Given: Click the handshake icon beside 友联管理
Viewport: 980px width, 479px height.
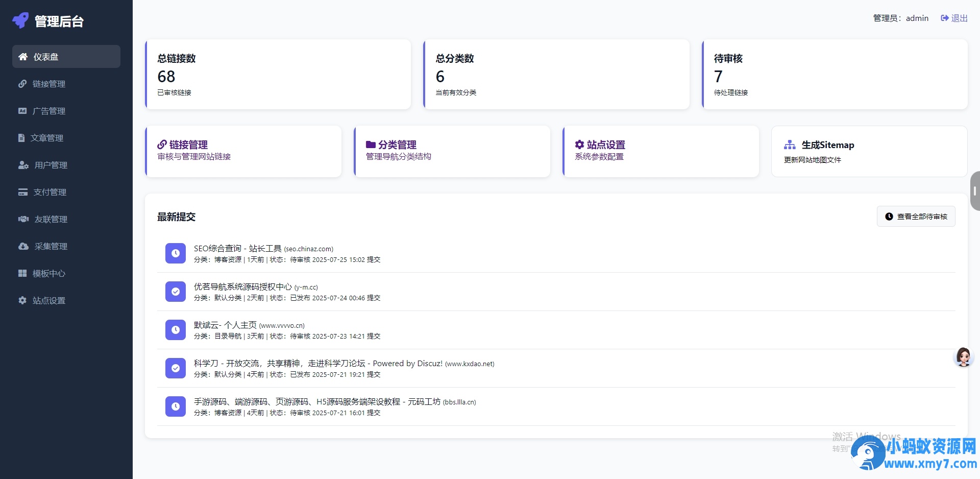Looking at the screenshot, I should (23, 219).
